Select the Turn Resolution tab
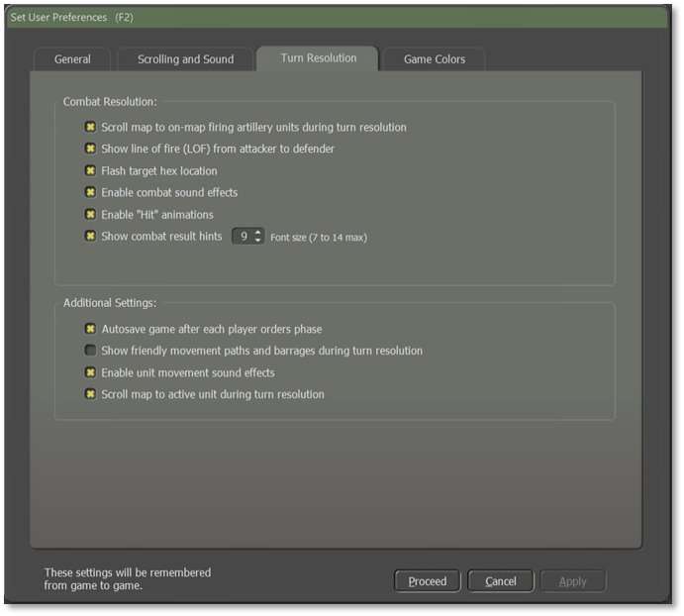 318,58
